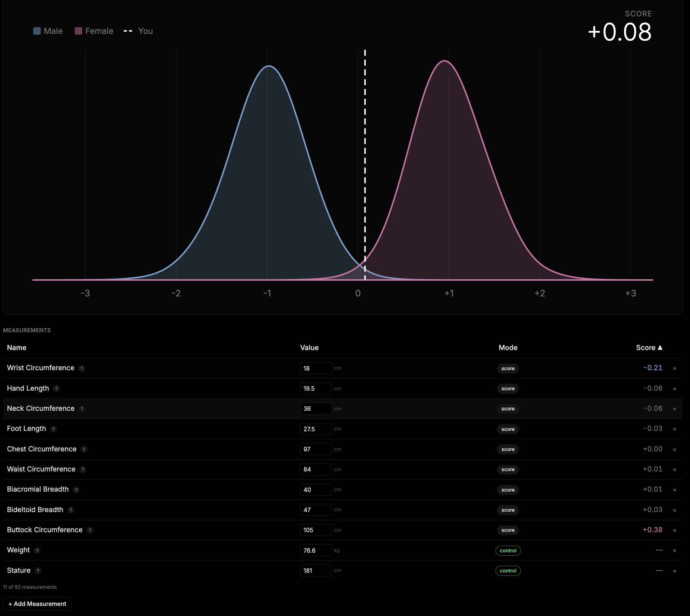Screen dimensions: 690x616
Task: Remove the Wrist Circumference measurement
Action: coord(674,368)
